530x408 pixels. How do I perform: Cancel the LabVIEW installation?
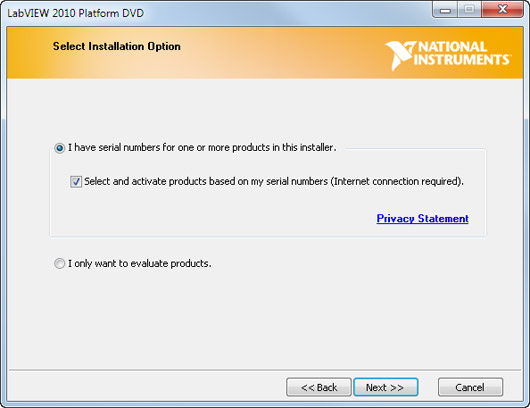(x=470, y=387)
